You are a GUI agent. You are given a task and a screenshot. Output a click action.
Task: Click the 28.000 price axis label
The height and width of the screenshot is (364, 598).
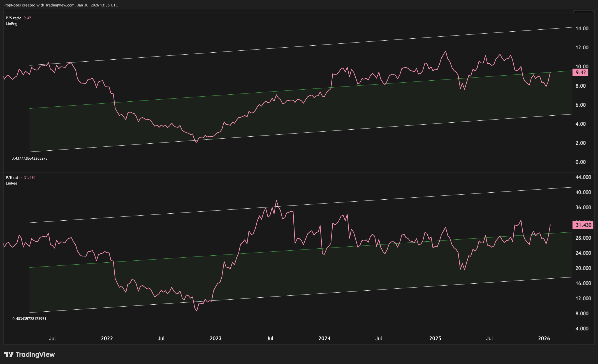tap(583, 238)
